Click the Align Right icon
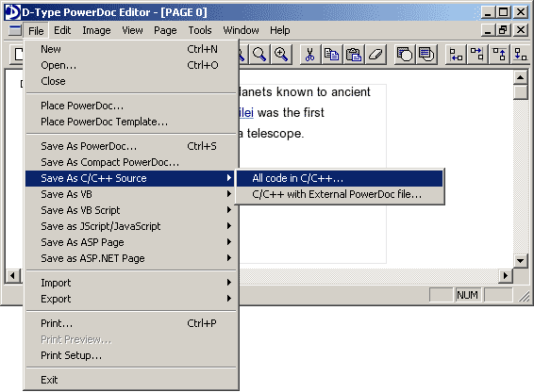The width and height of the screenshot is (534, 392). coord(477,55)
